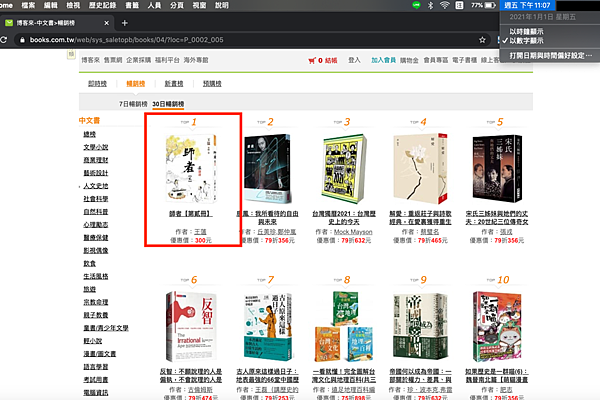Select 商業理財 category
This screenshot has width=600, height=400.
pyautogui.click(x=96, y=160)
